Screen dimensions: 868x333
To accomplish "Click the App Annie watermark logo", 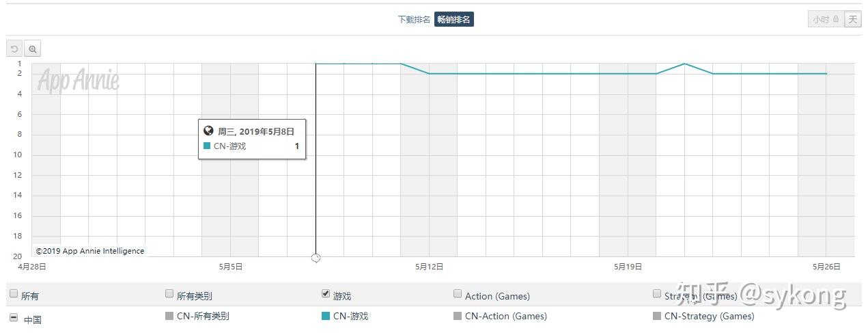I will [78, 81].
